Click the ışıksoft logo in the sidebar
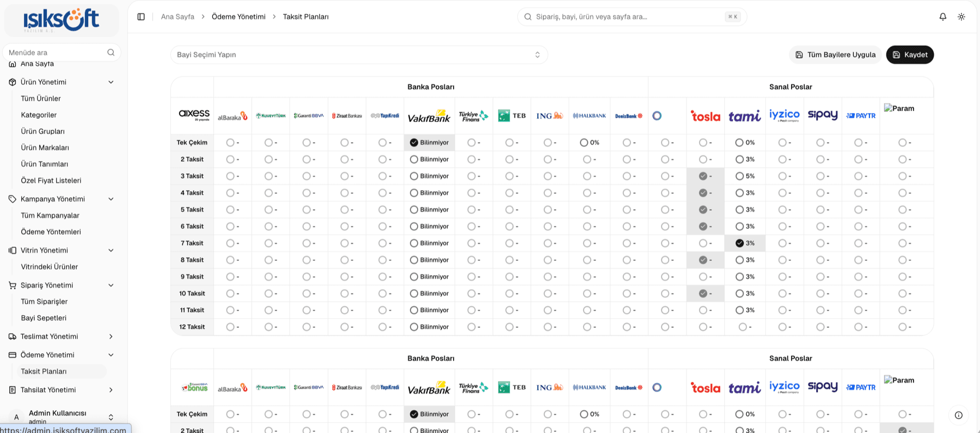980x433 pixels. 62,20
